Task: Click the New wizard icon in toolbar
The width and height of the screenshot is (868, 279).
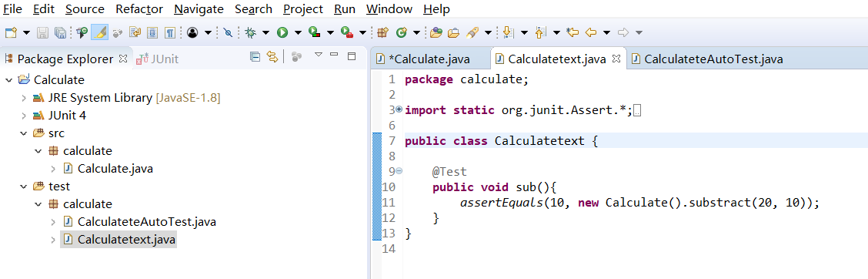Action: [x=11, y=32]
